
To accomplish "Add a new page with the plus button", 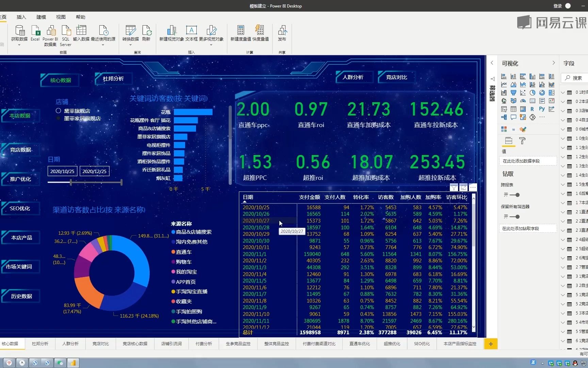I will (491, 344).
